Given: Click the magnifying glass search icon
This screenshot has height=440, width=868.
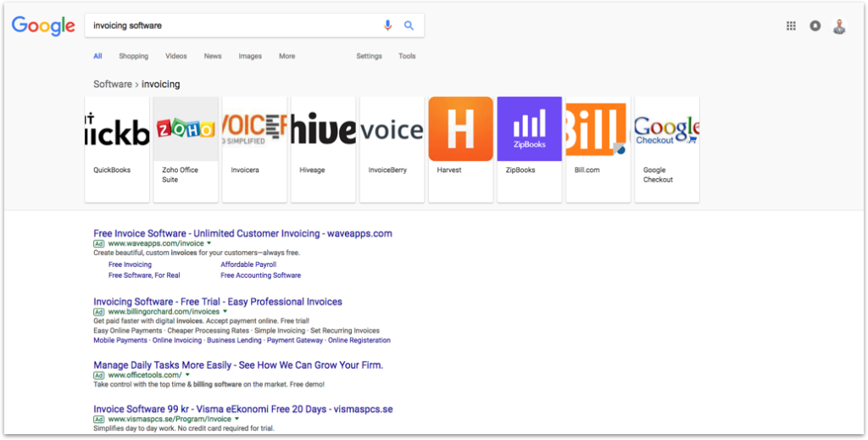Looking at the screenshot, I should (409, 25).
